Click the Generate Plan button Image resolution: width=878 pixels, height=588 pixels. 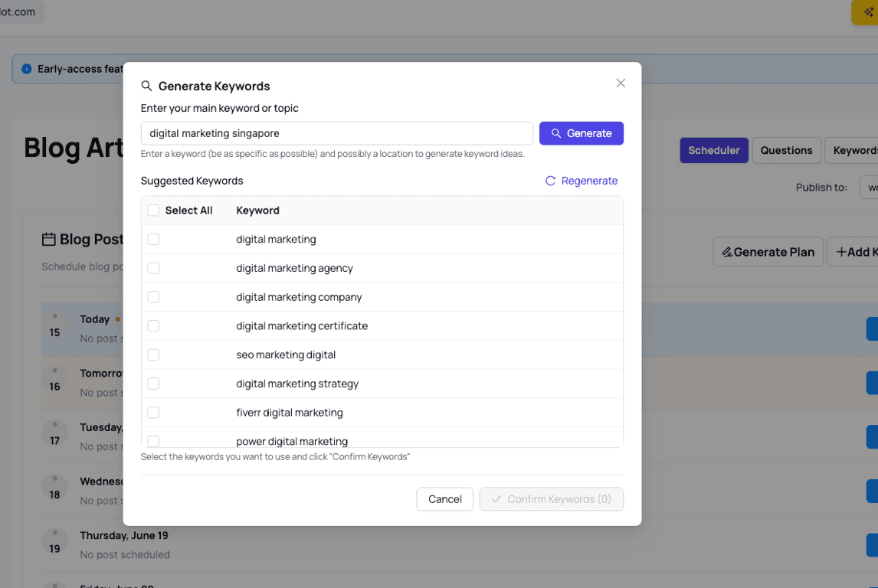768,252
